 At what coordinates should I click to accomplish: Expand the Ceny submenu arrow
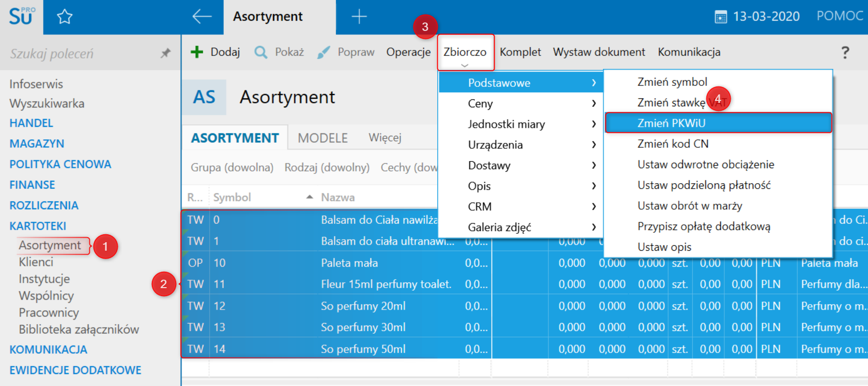coord(593,103)
